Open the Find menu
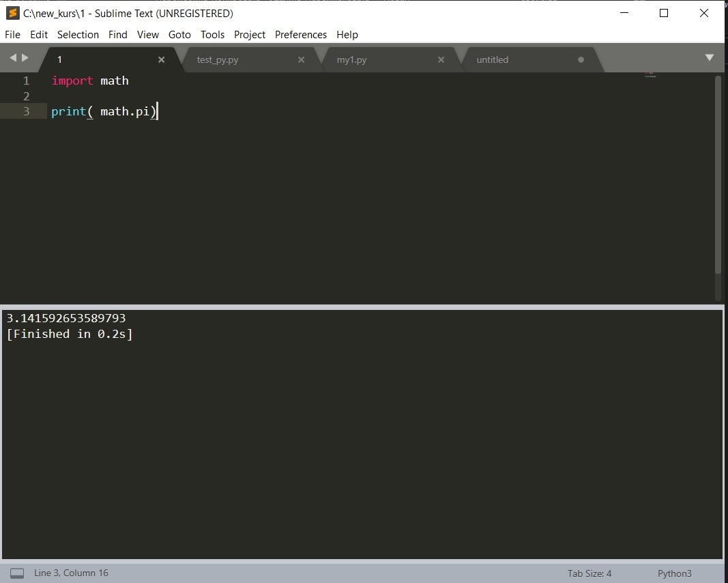This screenshot has width=728, height=583. (x=117, y=34)
